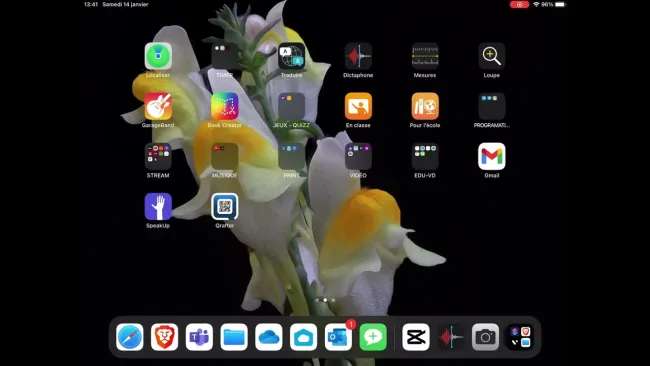Launch Gmail
The image size is (650, 366).
[x=492, y=156]
